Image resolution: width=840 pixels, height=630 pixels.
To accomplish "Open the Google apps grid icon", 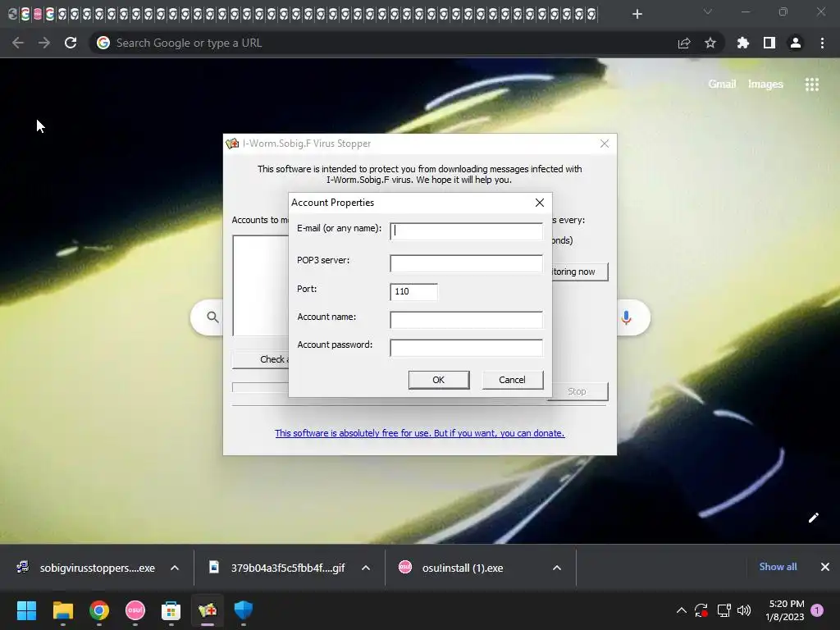I will pos(812,84).
